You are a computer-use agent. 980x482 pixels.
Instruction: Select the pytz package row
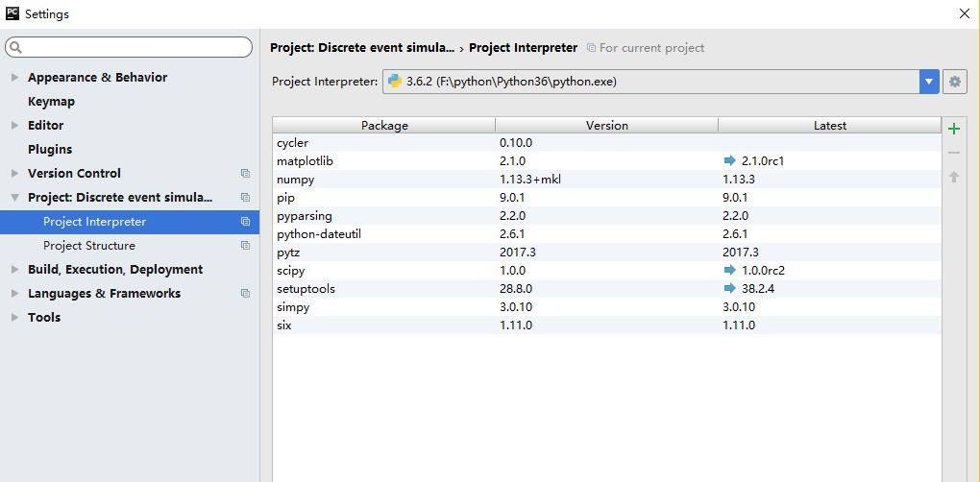[x=606, y=253]
